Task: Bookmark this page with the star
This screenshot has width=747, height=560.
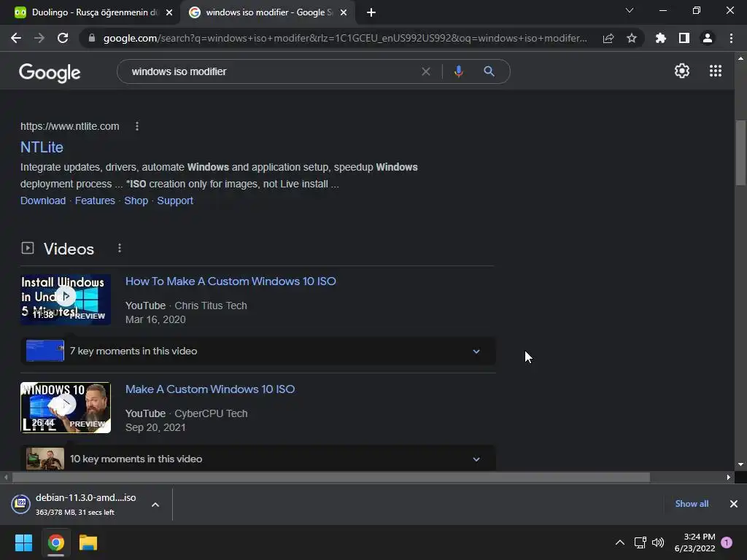Action: coord(632,38)
